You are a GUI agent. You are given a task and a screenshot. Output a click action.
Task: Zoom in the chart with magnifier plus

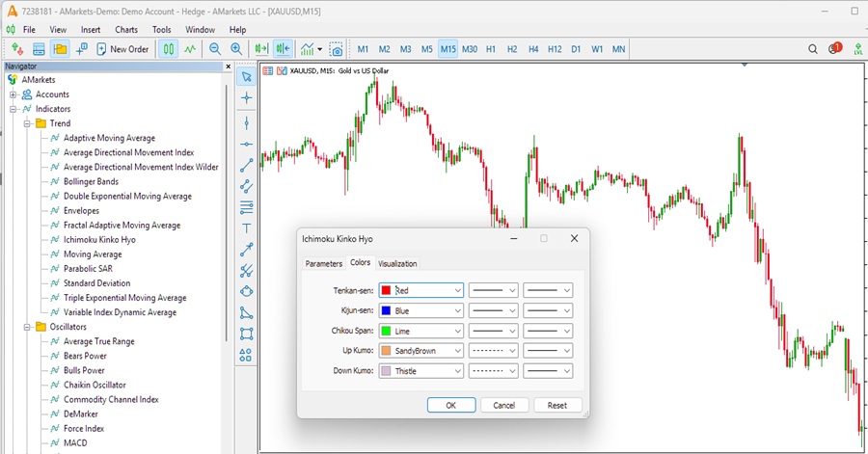(x=236, y=49)
